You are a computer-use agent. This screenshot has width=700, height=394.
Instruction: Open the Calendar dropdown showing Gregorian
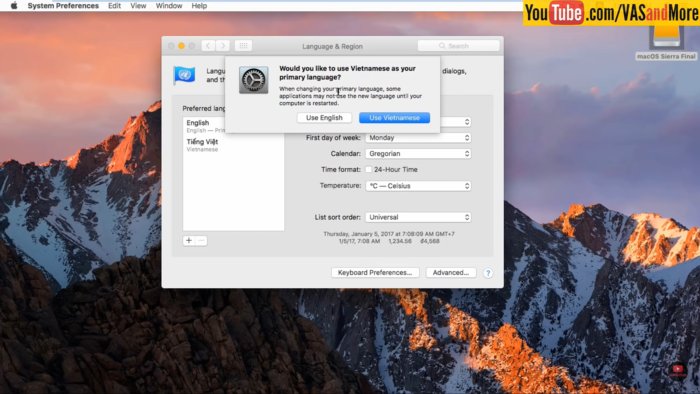click(x=418, y=153)
